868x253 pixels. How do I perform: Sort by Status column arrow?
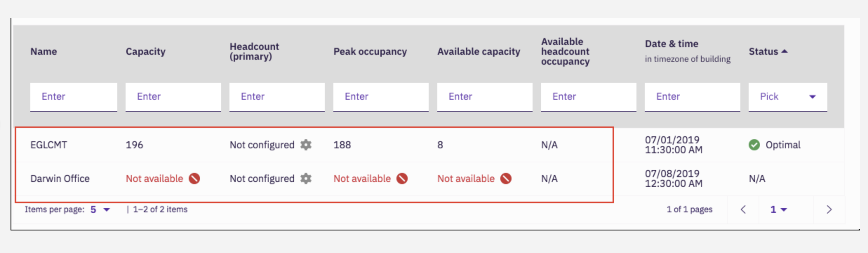point(785,51)
